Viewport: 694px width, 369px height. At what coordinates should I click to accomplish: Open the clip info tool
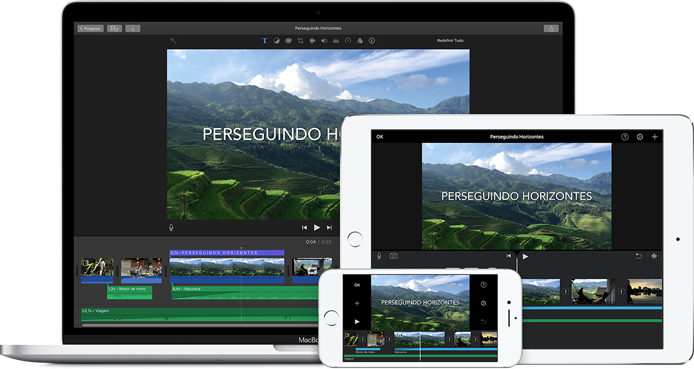coord(372,41)
